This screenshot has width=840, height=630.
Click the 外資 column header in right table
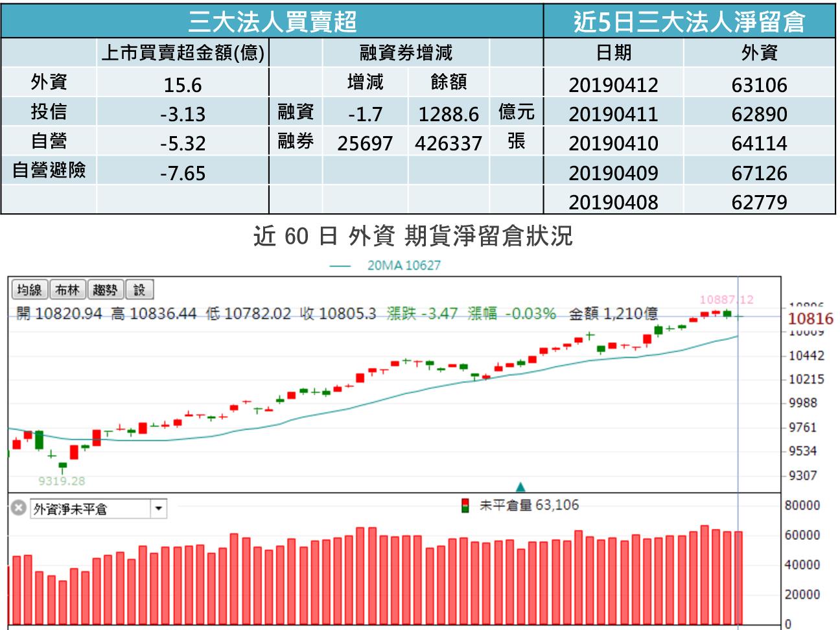(x=759, y=52)
